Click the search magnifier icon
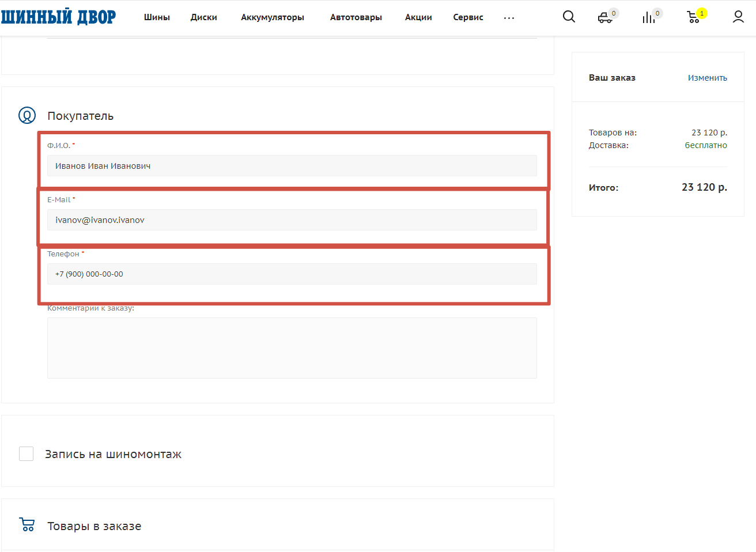The image size is (756, 552). [569, 17]
